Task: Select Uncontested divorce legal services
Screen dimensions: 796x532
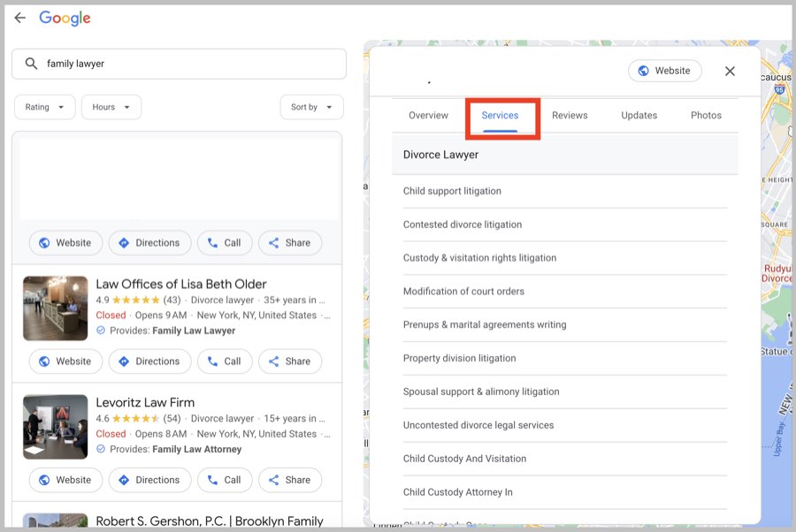Action: (x=565, y=425)
